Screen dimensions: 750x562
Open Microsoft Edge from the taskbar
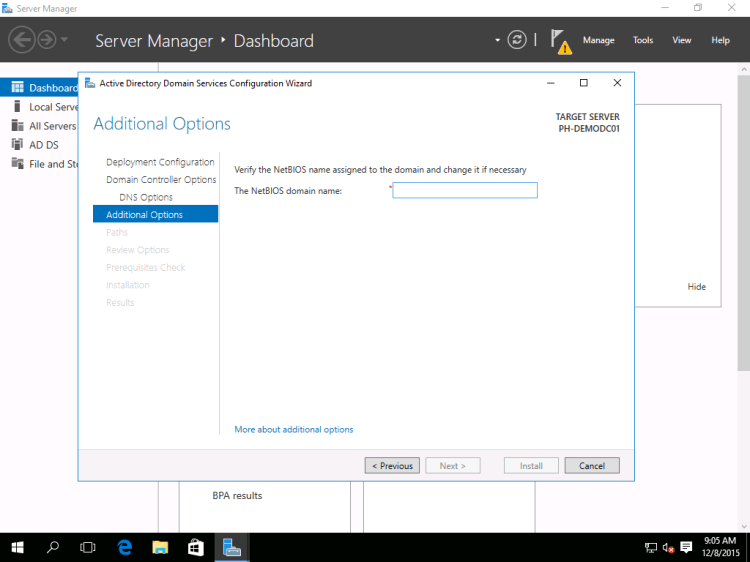125,547
